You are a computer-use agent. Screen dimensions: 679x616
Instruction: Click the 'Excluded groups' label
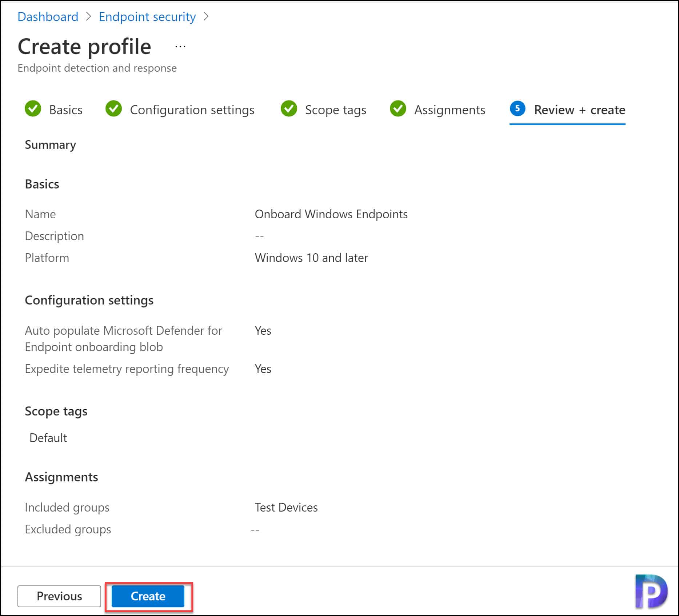68,529
